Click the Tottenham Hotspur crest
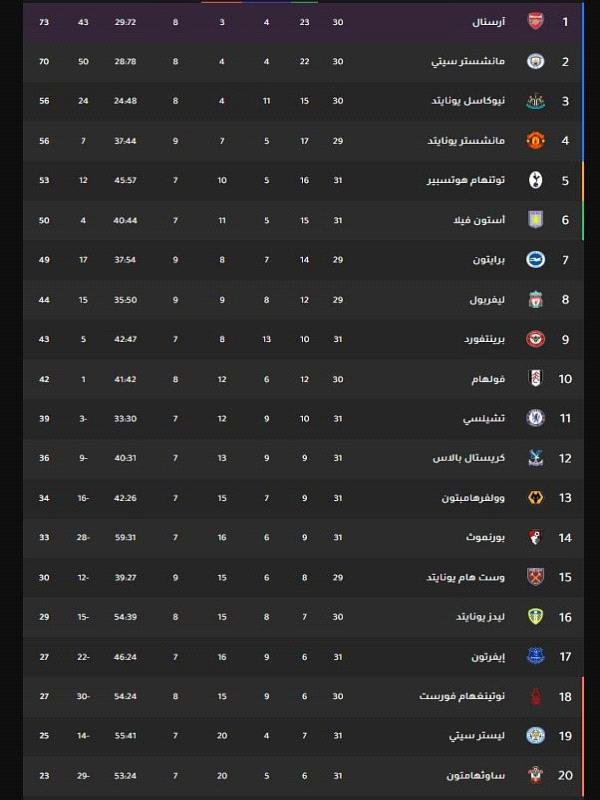Screen dimensions: 600x800 (535, 180)
